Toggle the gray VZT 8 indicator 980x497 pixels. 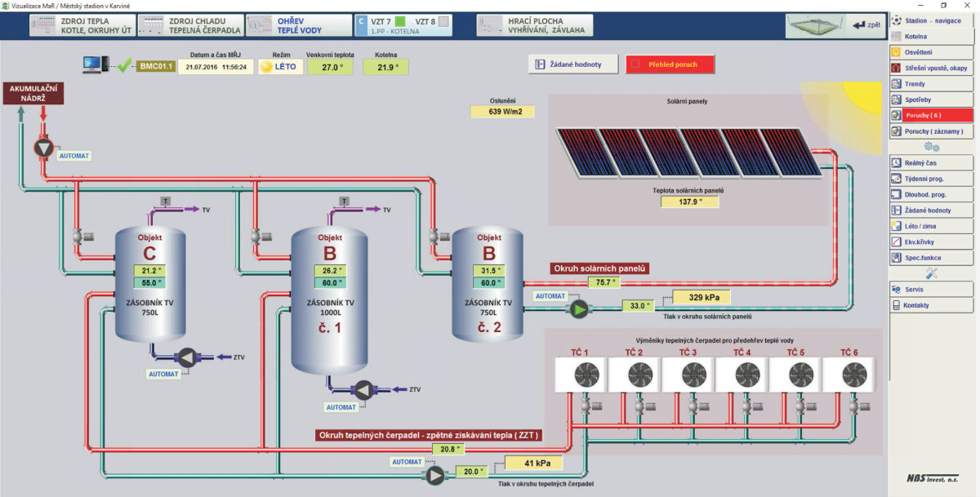click(443, 21)
